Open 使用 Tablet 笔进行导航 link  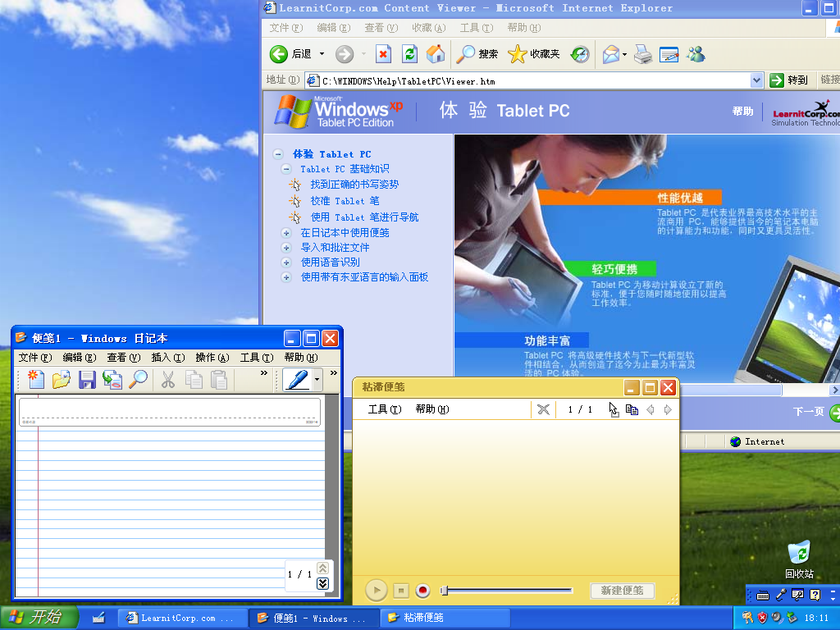point(365,217)
